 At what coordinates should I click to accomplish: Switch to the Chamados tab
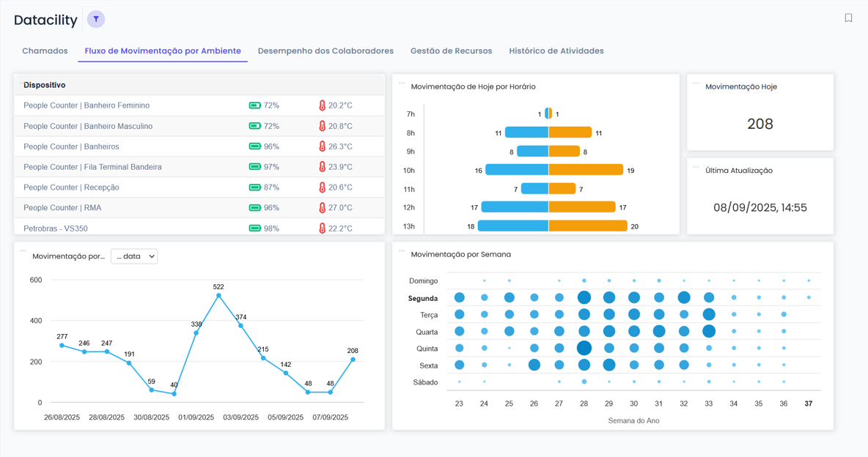point(45,51)
